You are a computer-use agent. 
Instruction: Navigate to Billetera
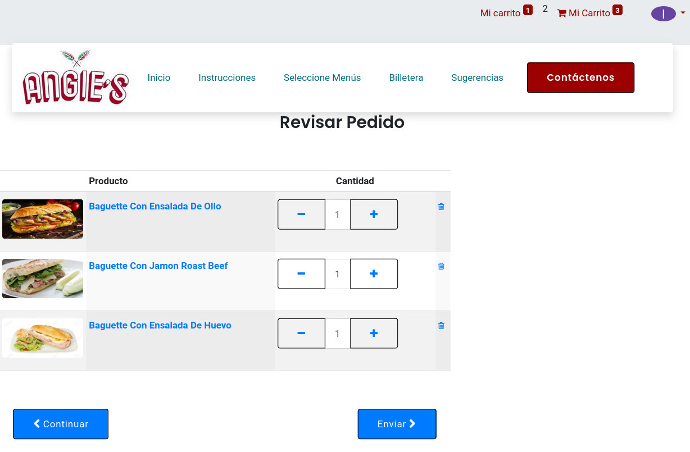[x=406, y=78]
